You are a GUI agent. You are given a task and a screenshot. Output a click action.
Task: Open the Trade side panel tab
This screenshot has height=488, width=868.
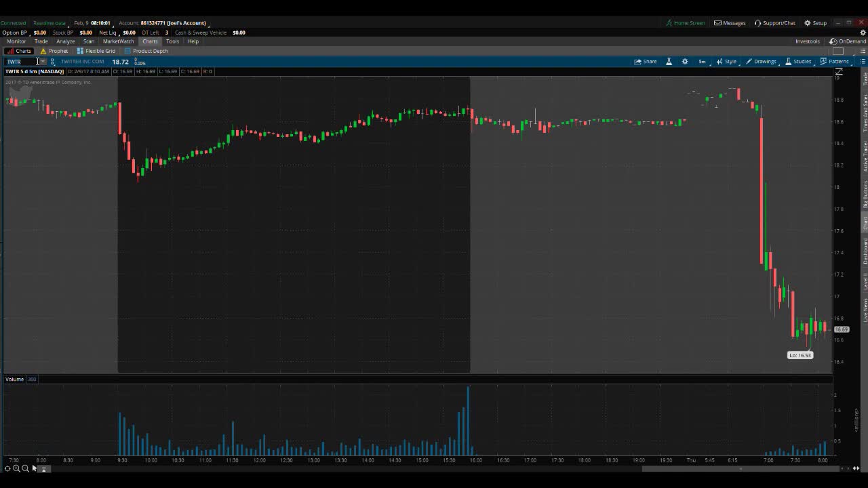click(865, 78)
